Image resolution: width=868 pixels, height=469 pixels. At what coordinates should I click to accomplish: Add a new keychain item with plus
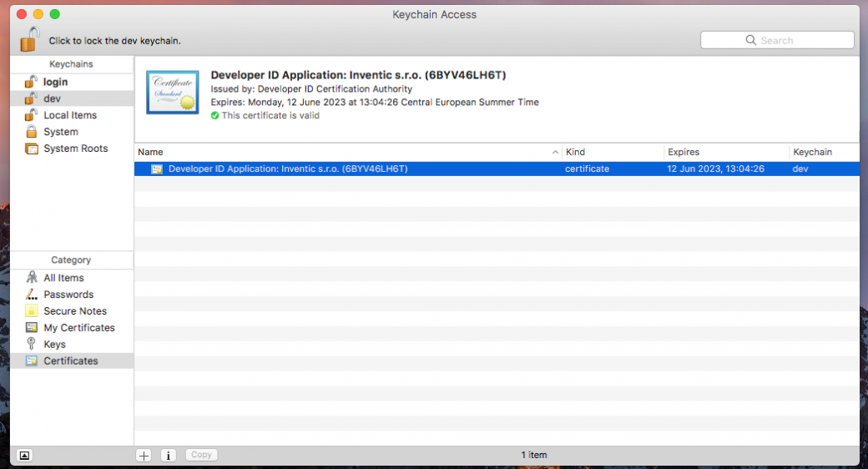pyautogui.click(x=144, y=455)
